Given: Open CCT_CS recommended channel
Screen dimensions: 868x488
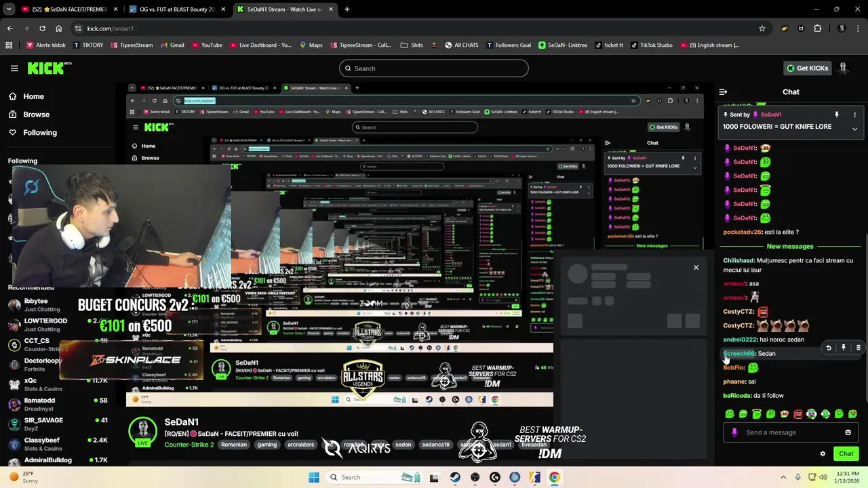Looking at the screenshot, I should [58, 344].
